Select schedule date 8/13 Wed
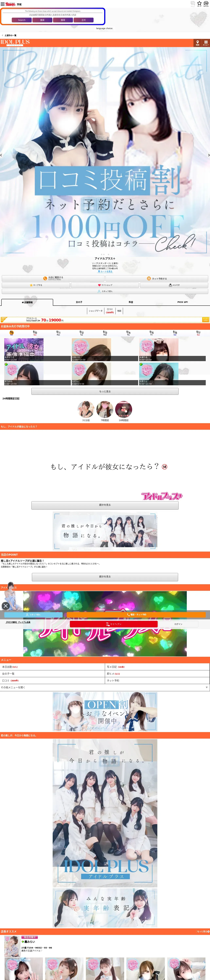210x980 pixels. (x=105, y=333)
